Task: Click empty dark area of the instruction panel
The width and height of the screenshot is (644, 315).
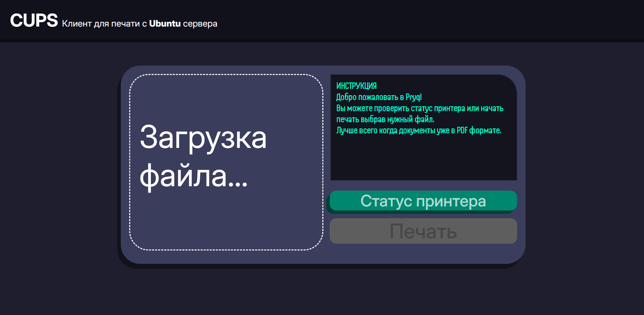Action: tap(423, 158)
